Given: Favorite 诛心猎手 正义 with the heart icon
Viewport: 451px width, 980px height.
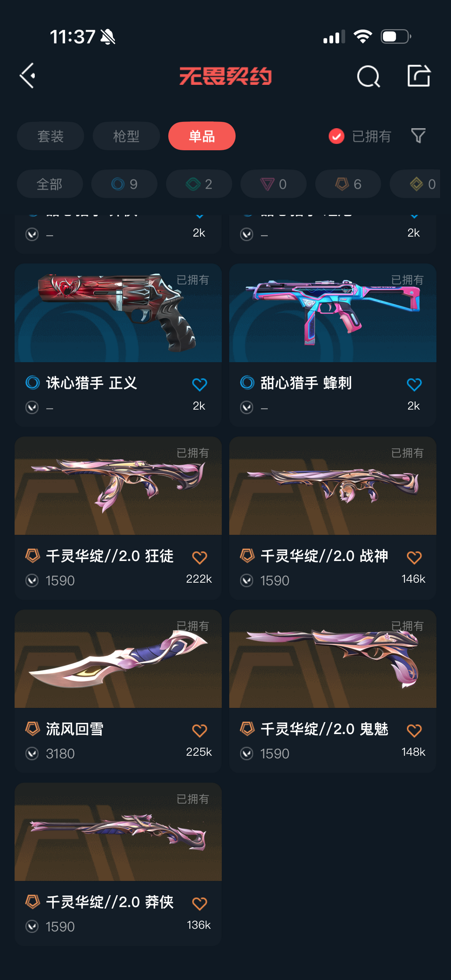Looking at the screenshot, I should coord(200,384).
